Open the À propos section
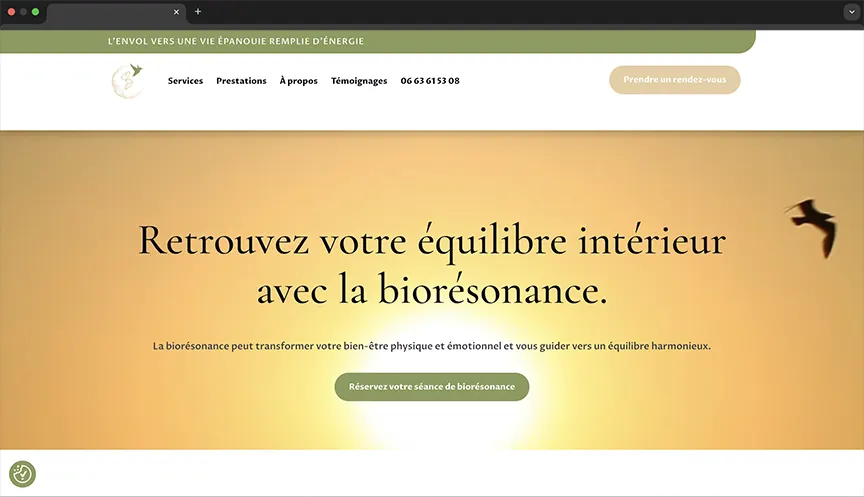The width and height of the screenshot is (864, 497). coord(299,81)
